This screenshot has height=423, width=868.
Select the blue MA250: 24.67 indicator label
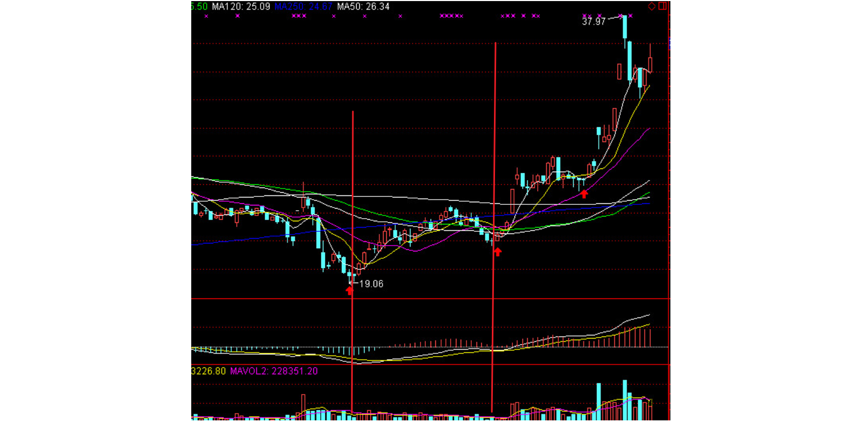[303, 7]
